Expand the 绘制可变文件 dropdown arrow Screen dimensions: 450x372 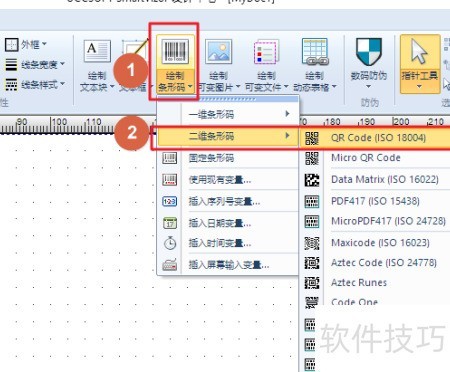click(286, 87)
